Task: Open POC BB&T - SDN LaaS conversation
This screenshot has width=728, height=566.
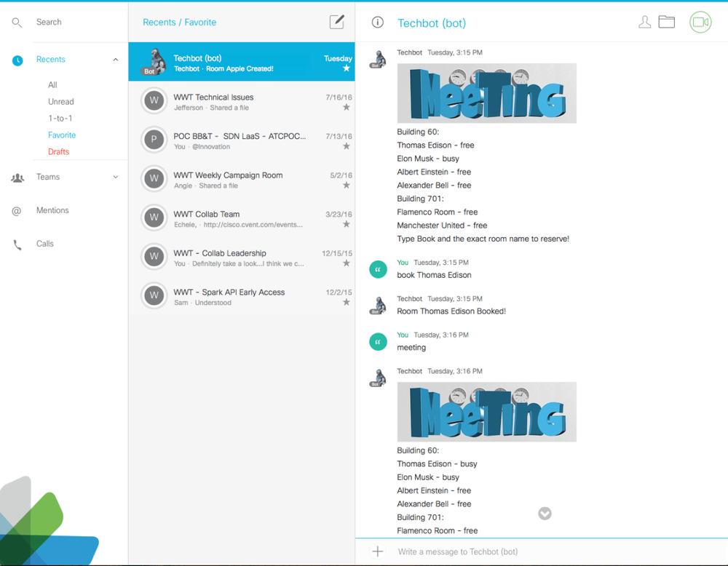Action: tap(242, 140)
